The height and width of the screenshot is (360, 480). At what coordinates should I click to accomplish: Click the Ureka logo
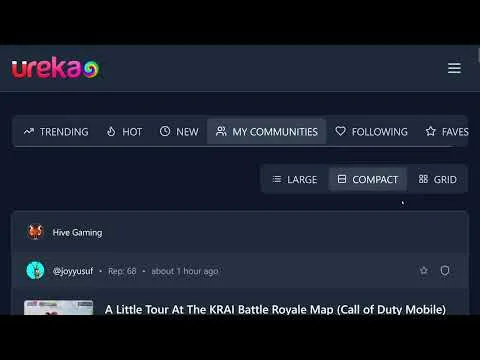click(x=55, y=68)
